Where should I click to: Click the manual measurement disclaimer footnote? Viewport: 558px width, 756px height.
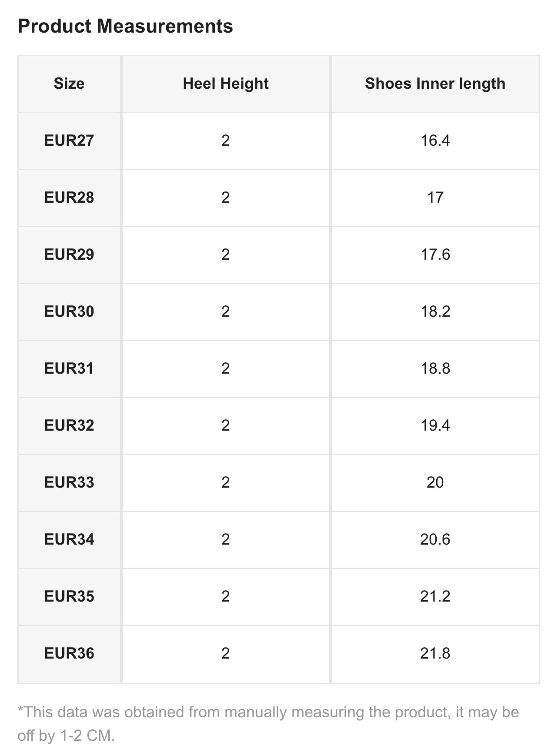click(x=268, y=724)
